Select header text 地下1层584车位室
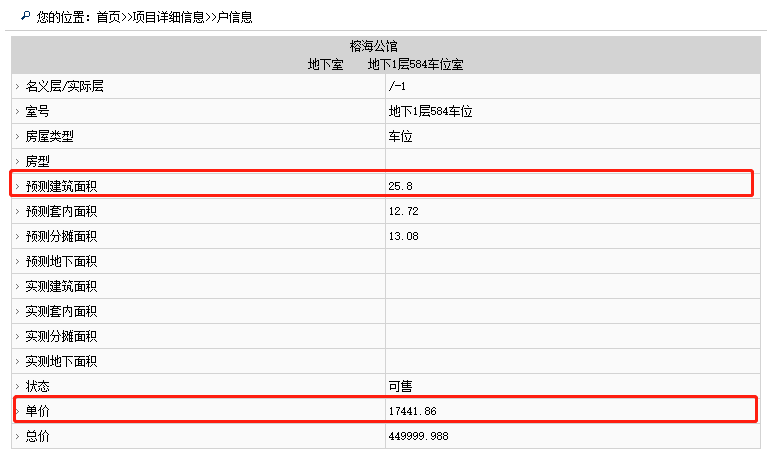Screen dimensions: 770x453 click(x=415, y=64)
